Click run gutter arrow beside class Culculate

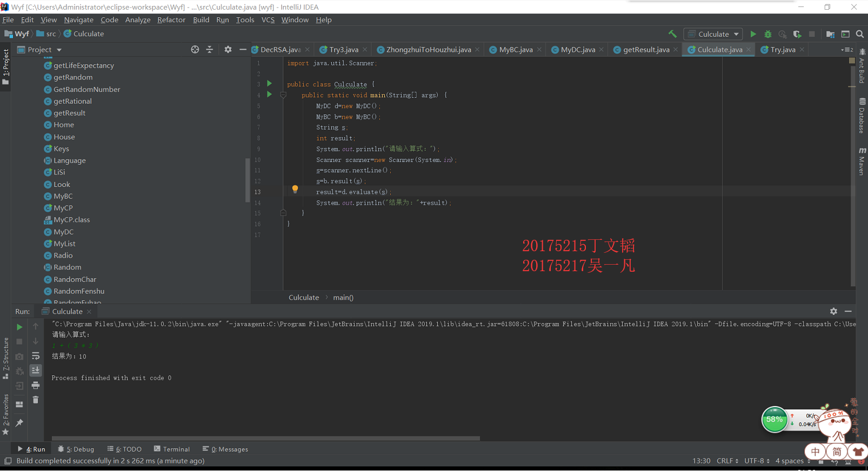[x=269, y=84]
